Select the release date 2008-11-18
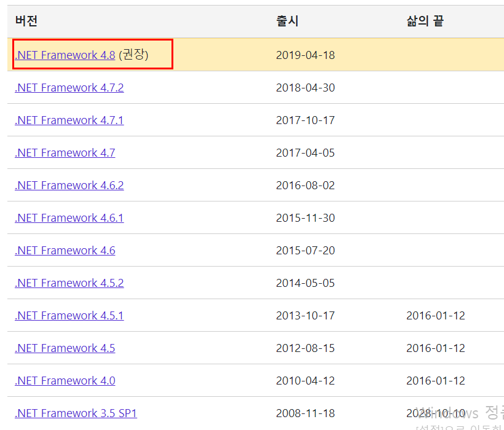 305,413
